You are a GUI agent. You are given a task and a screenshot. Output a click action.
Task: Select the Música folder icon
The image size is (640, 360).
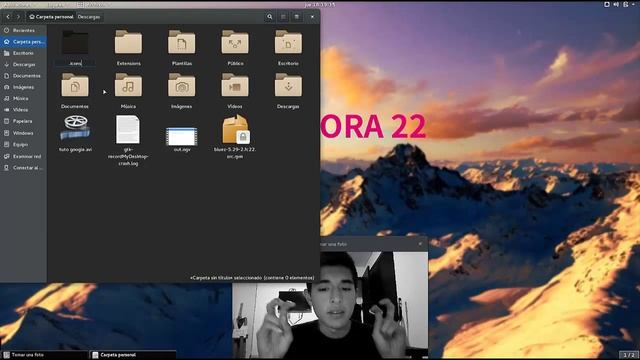(128, 85)
